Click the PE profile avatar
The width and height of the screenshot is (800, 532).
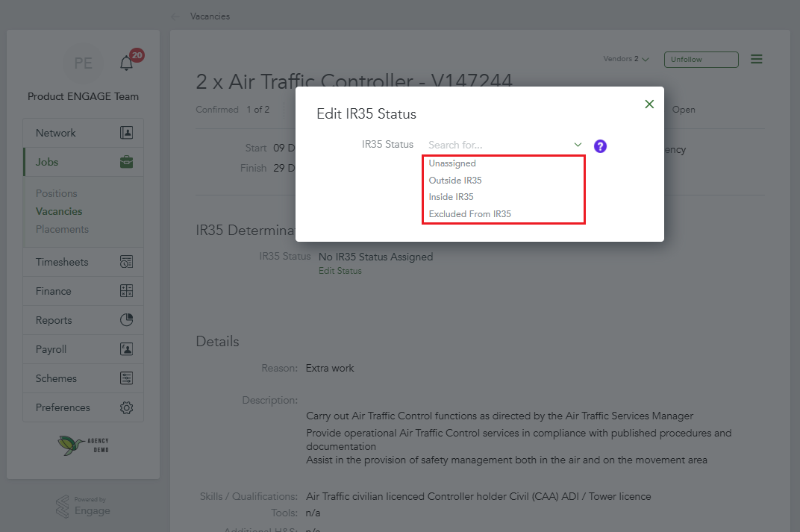(x=83, y=63)
